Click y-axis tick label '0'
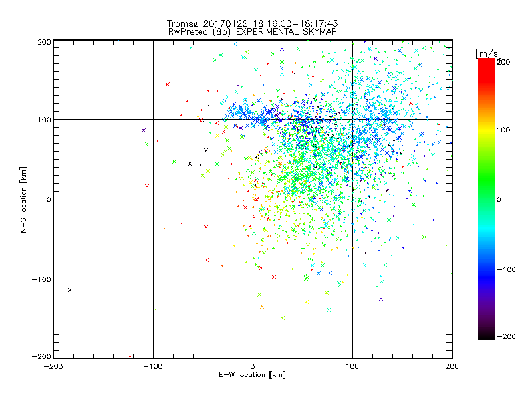 click(49, 199)
